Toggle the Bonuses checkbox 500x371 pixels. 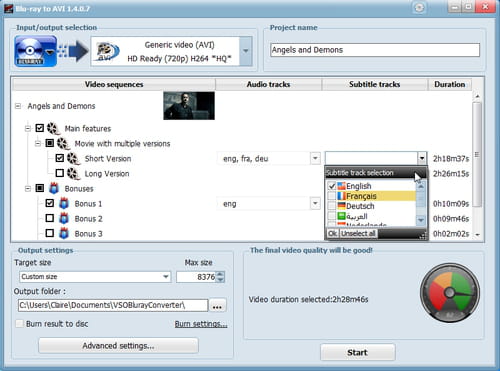pos(40,188)
